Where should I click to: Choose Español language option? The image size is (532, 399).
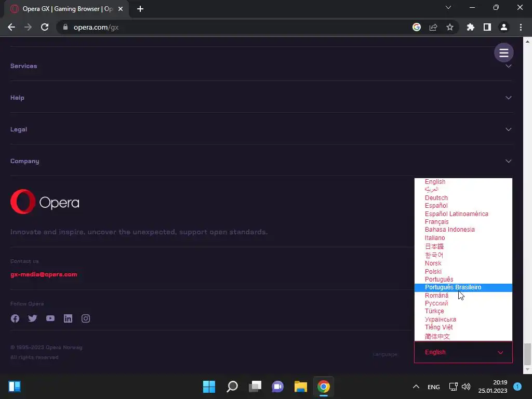coord(463,206)
